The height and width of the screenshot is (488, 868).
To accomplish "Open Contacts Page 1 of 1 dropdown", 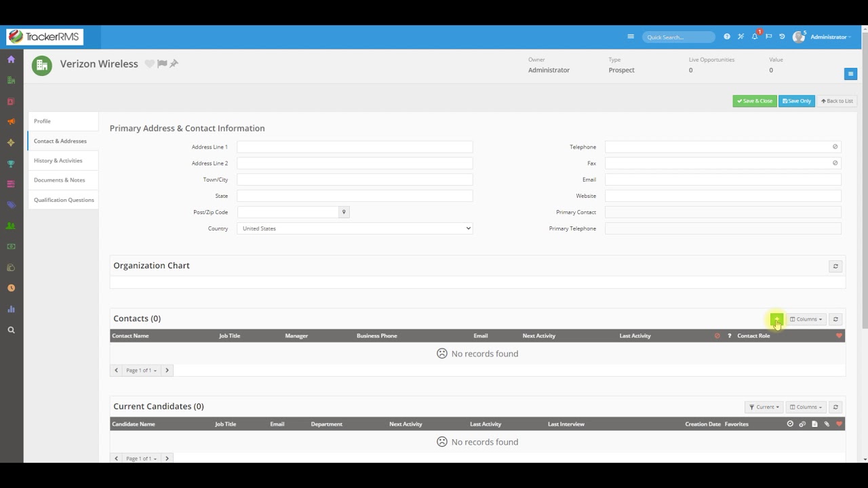I will coord(141,370).
